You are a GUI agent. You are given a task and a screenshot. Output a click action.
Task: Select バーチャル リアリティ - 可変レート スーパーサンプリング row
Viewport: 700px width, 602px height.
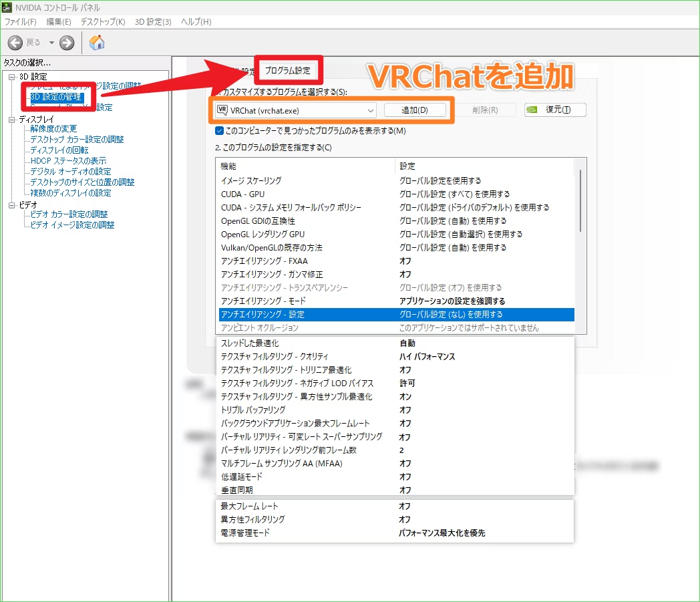click(x=397, y=437)
